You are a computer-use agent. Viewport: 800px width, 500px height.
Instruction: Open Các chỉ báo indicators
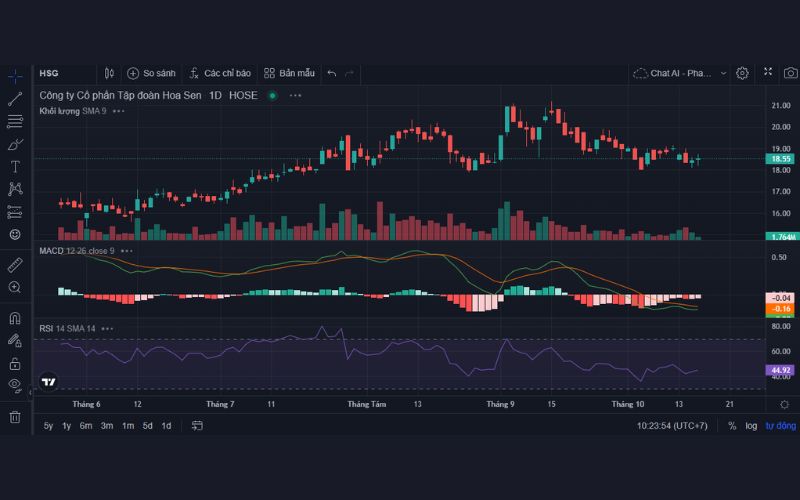pyautogui.click(x=220, y=73)
